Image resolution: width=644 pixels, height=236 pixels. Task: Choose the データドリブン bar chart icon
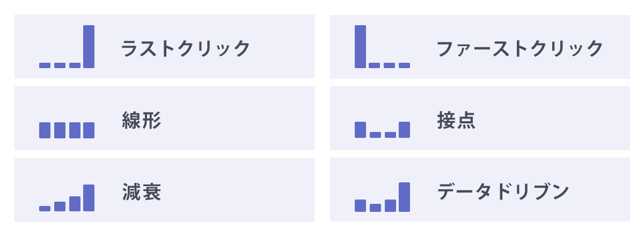tap(382, 197)
